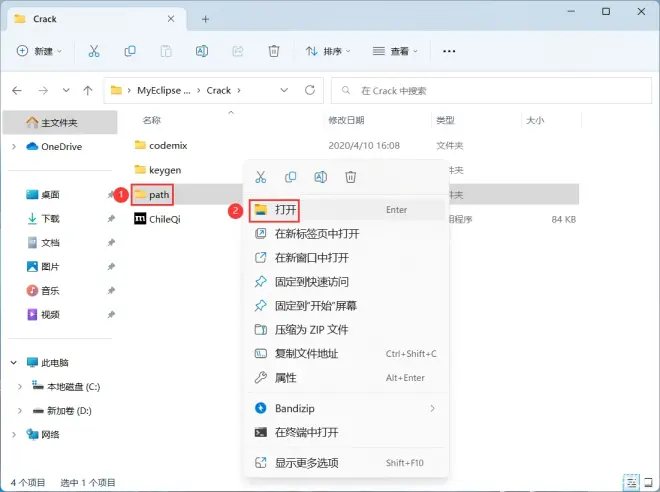Click the Copy icon in the top toolbar
Screen dimensions: 660x492
[130, 51]
